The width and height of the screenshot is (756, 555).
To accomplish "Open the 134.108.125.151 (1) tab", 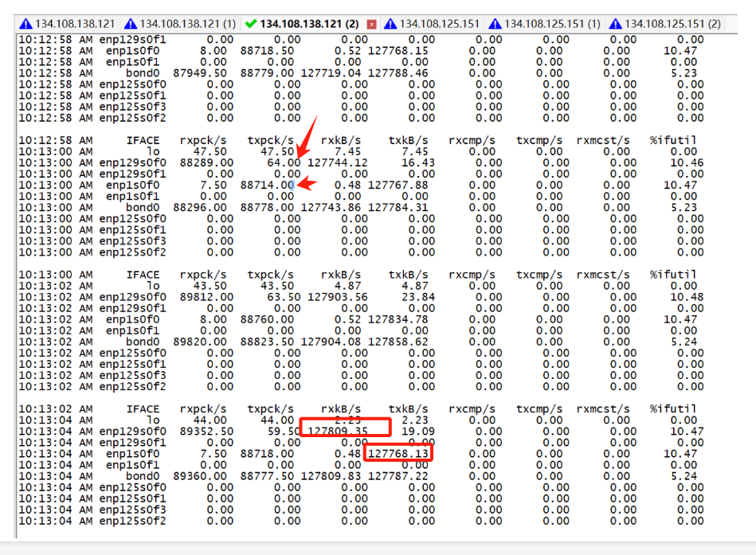I will point(544,24).
